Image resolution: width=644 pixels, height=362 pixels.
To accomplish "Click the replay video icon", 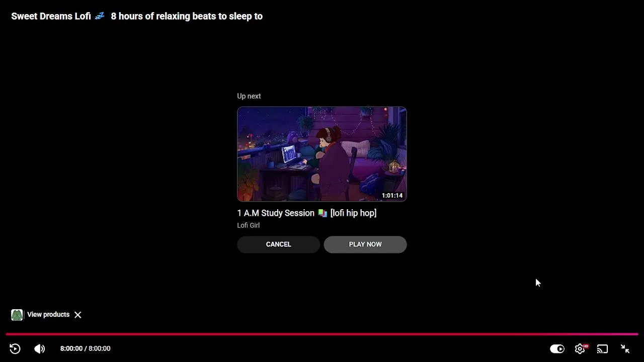I will (x=15, y=348).
